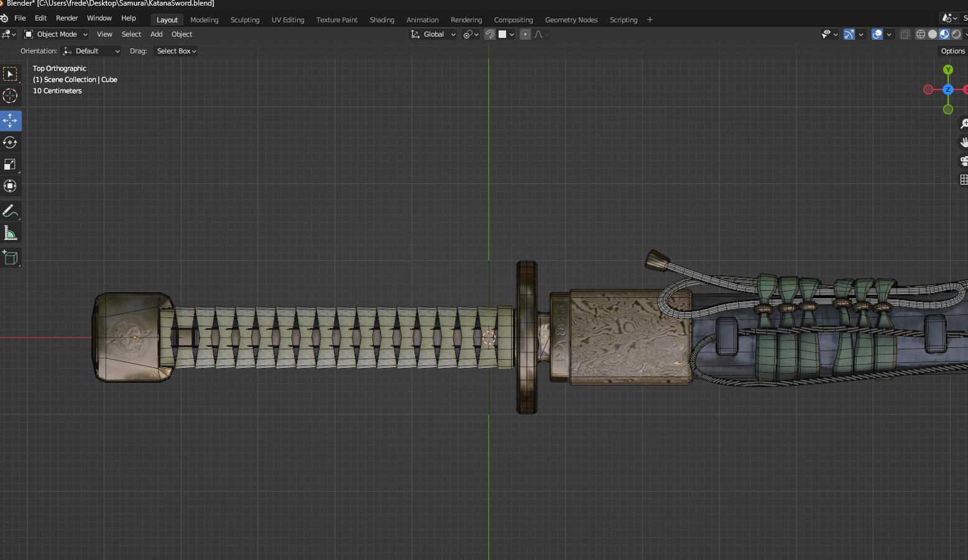Click the '10 Centimeters' grid scale text
Viewport: 968px width, 560px height.
pyautogui.click(x=57, y=91)
